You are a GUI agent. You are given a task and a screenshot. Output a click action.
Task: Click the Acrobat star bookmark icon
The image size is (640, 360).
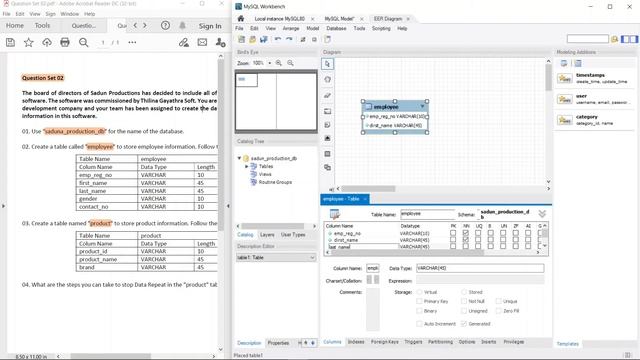29,42
